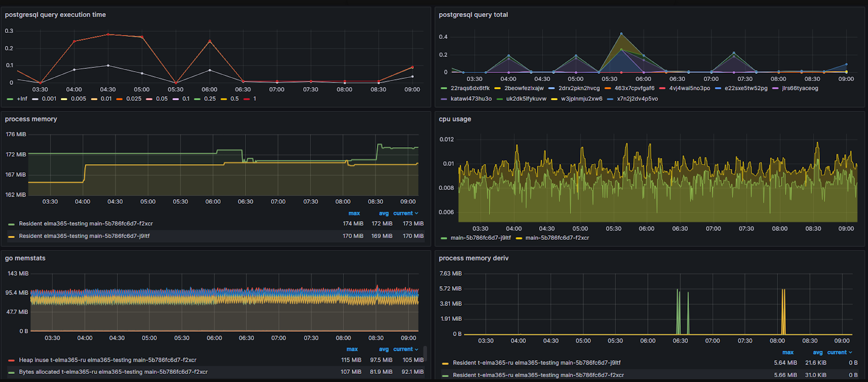Image resolution: width=868 pixels, height=382 pixels.
Task: Select main-5b786fc6d7-j9ltf label in cpu usage legend
Action: [x=481, y=238]
